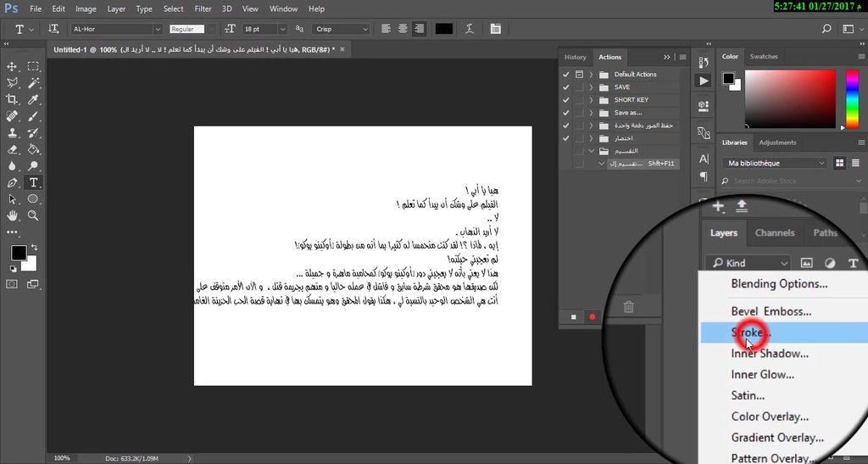This screenshot has width=868, height=464.
Task: Toggle dialog box for Default Actions set
Action: tap(579, 74)
